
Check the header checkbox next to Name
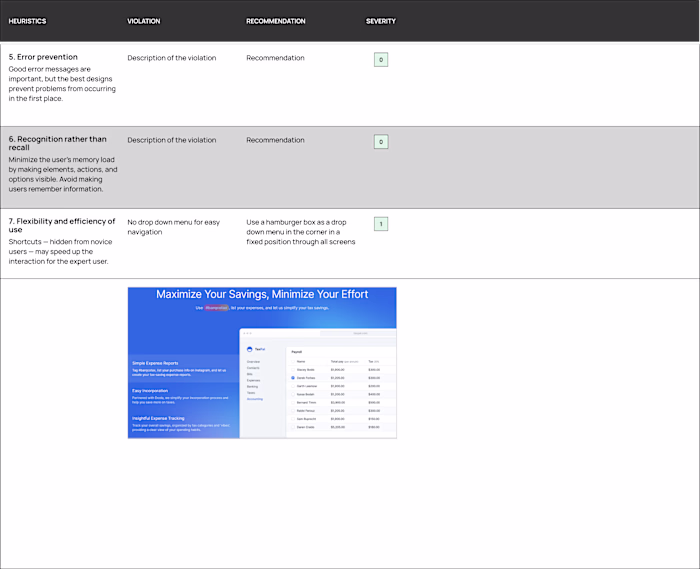(x=293, y=361)
